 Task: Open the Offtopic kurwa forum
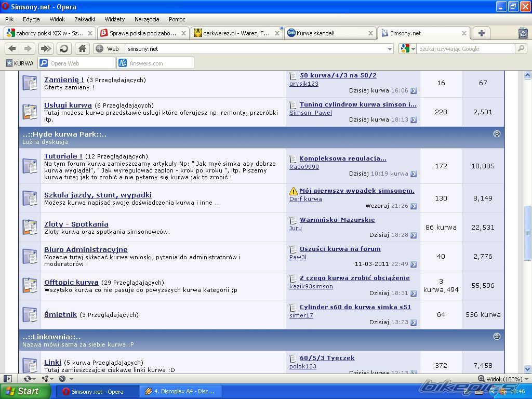click(x=71, y=282)
